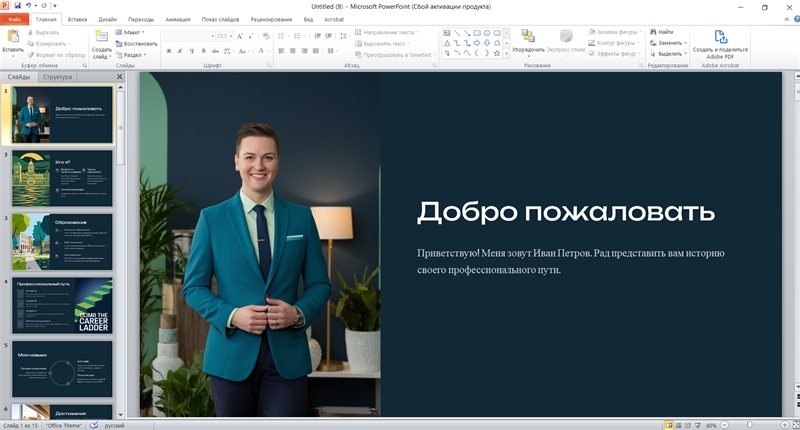Click the Format Painter (Формат по образцу) brush
This screenshot has width=800, height=430.
pos(31,55)
